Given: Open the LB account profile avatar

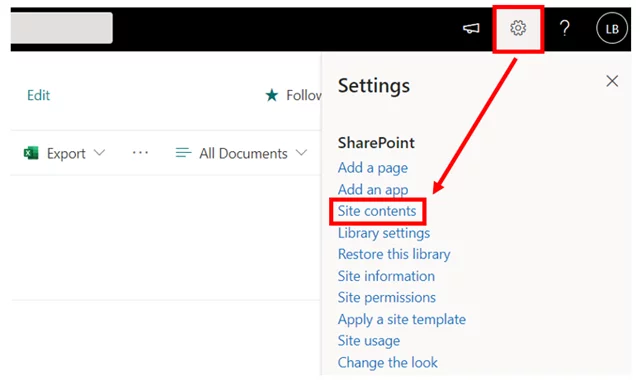Looking at the screenshot, I should [612, 28].
